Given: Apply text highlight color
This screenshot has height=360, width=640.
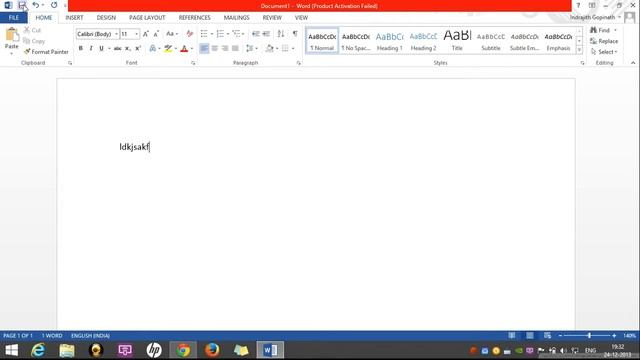Looking at the screenshot, I should click(x=168, y=48).
